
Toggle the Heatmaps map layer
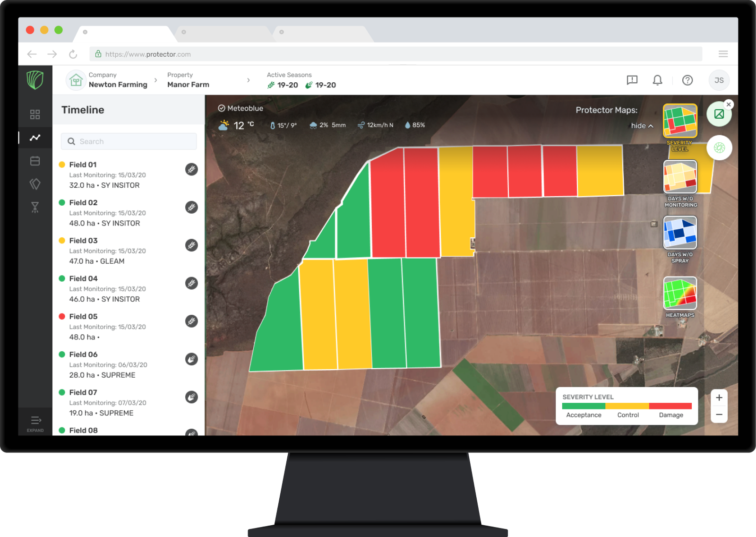click(x=680, y=293)
